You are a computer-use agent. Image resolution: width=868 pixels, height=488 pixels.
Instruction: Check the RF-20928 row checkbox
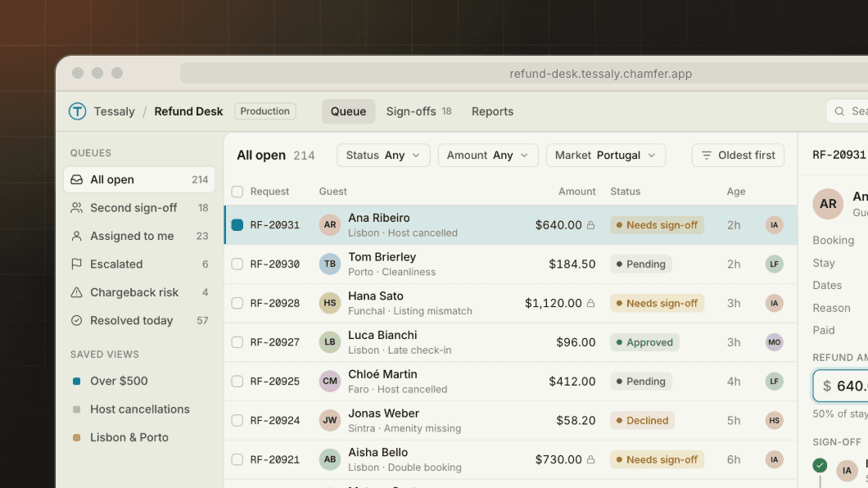237,303
